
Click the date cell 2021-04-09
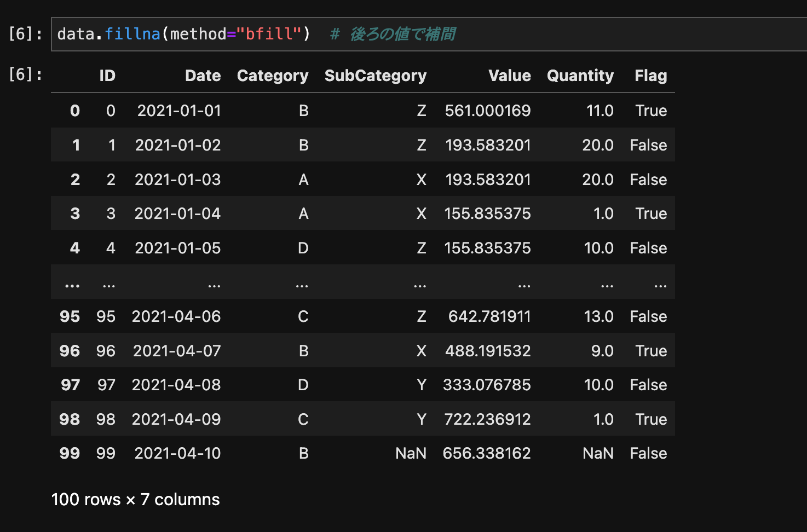click(176, 419)
